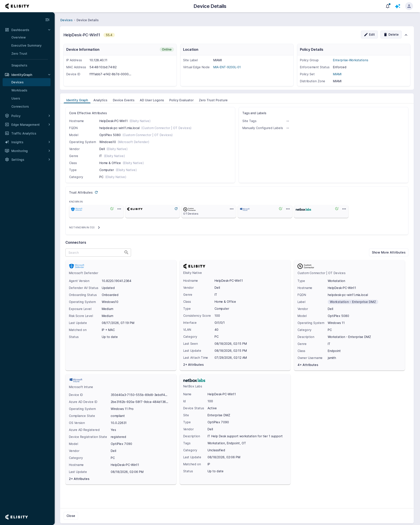Click sync status icon on NetBox trust card
The width and height of the screenshot is (420, 525).
337,209
